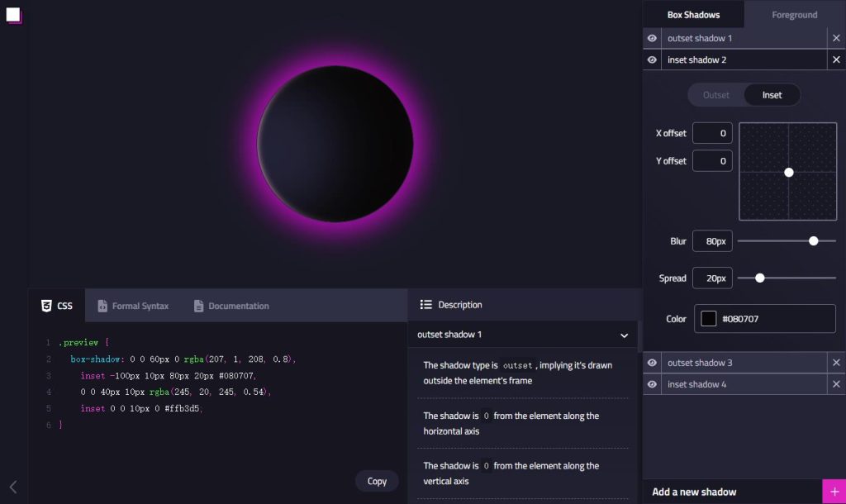
Task: Click the '.preview' selector in code
Action: point(78,343)
